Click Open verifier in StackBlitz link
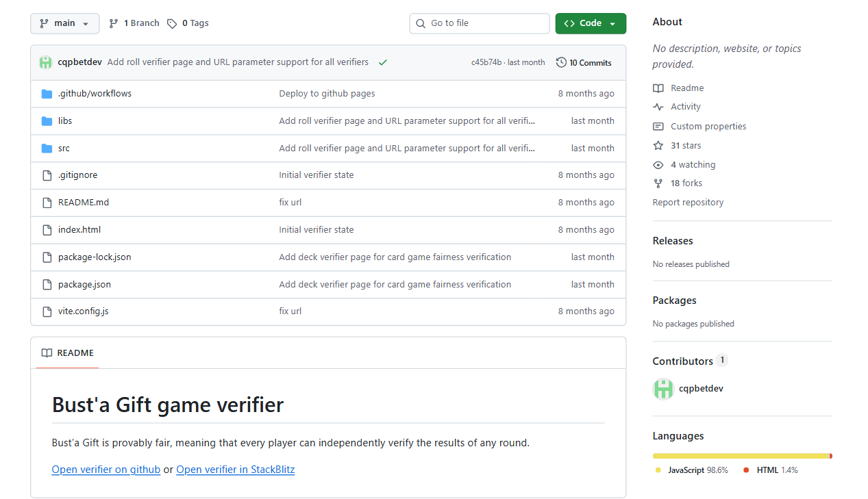The width and height of the screenshot is (868, 499). [235, 470]
